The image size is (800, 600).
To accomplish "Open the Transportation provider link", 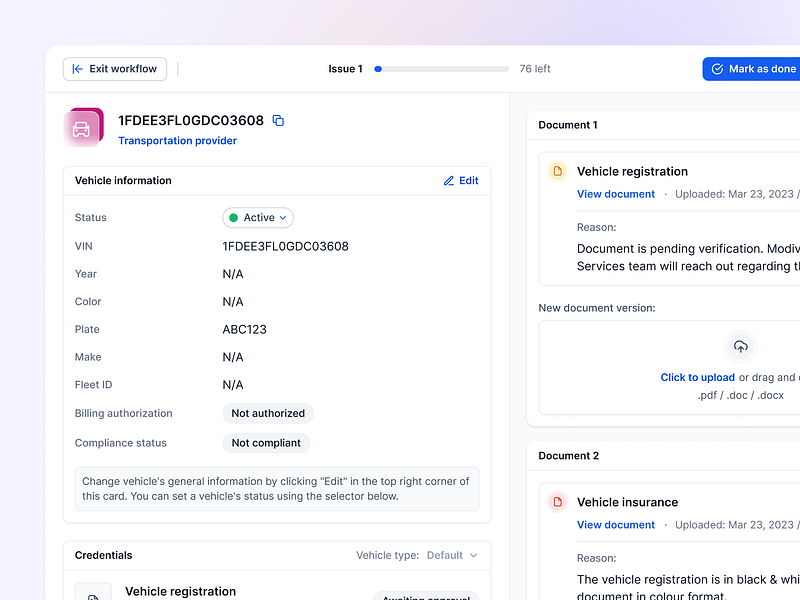I will [178, 141].
